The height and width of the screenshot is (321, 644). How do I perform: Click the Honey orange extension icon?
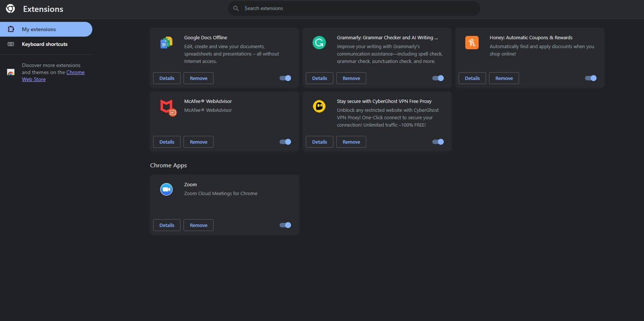coord(472,43)
